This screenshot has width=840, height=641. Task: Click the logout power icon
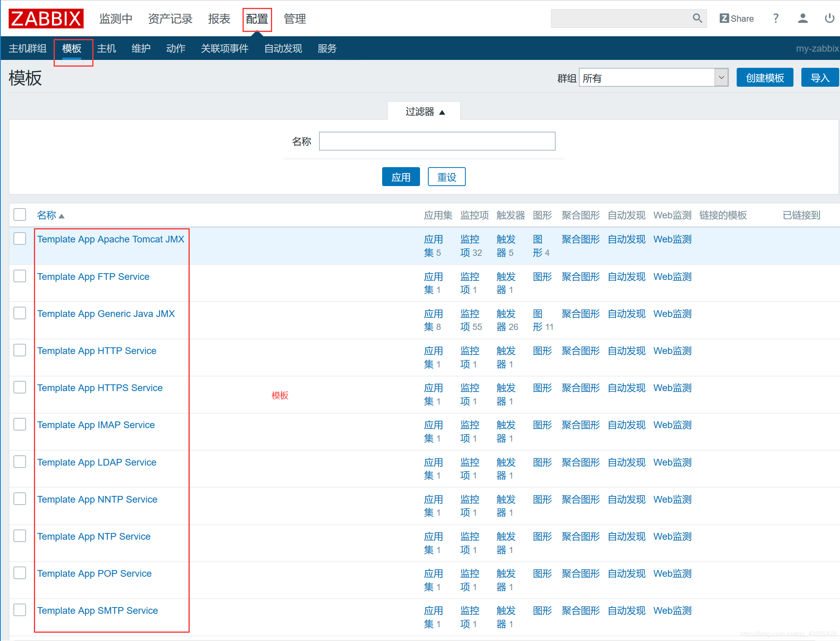coord(829,19)
